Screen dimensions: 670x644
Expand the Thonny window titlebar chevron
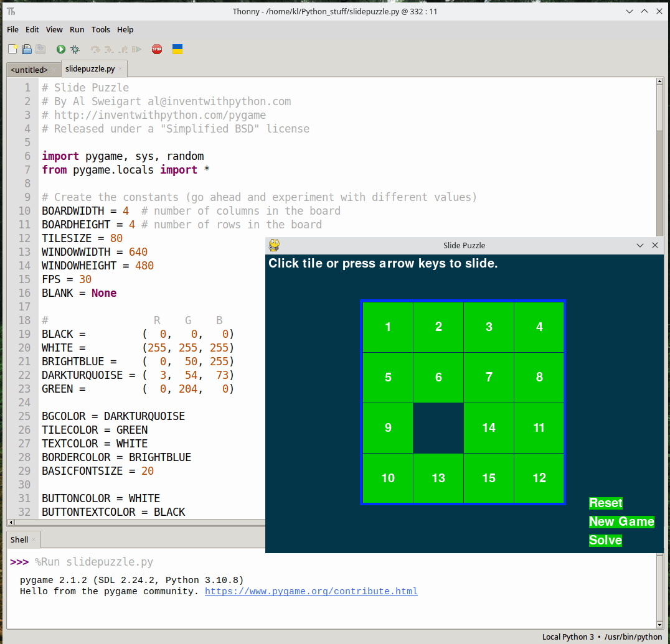[x=630, y=11]
